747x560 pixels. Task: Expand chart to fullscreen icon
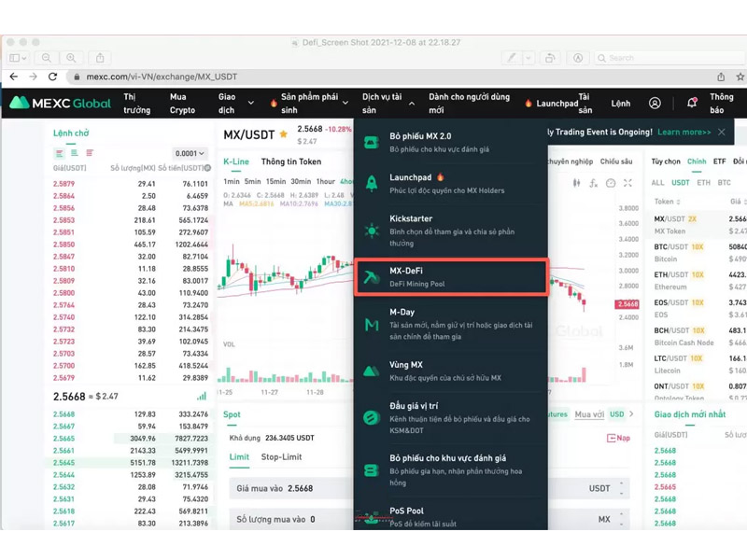tap(627, 183)
